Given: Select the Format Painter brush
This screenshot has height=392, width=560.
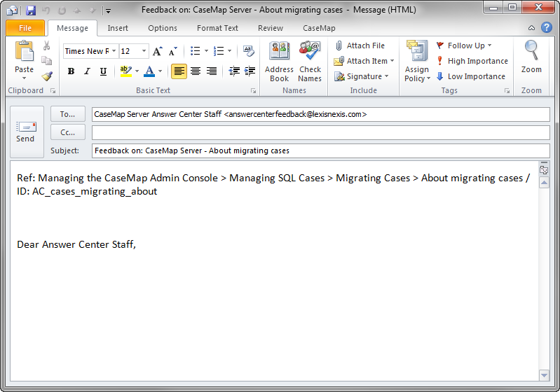Looking at the screenshot, I should tap(47, 76).
